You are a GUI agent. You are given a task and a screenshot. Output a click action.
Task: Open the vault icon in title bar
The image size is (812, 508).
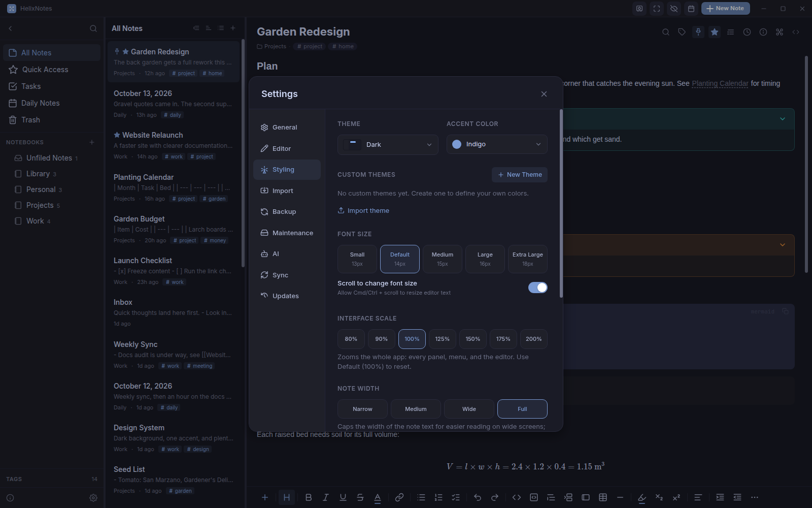click(x=639, y=9)
